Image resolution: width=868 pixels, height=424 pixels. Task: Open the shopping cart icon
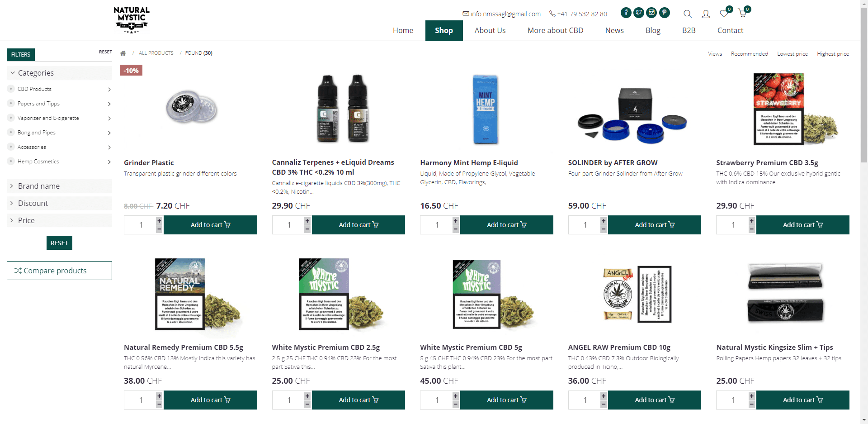click(x=742, y=14)
